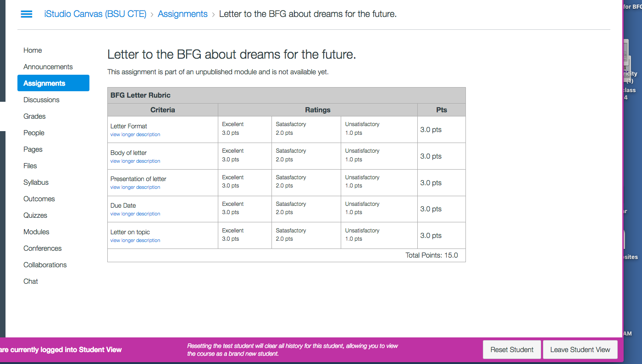Click iStudio Canvas (BSU CTE) breadcrumb
The width and height of the screenshot is (642, 364).
pyautogui.click(x=95, y=14)
